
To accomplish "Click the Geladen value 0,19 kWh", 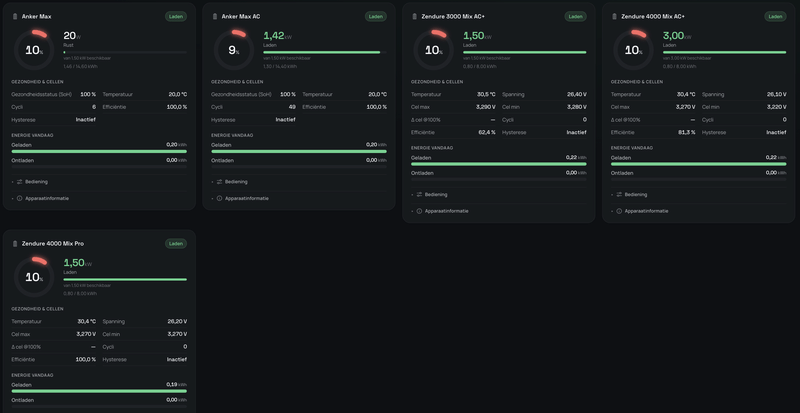I will click(177, 384).
